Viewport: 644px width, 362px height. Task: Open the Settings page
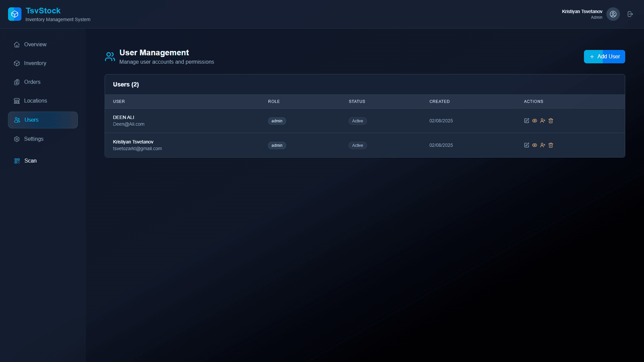34,139
